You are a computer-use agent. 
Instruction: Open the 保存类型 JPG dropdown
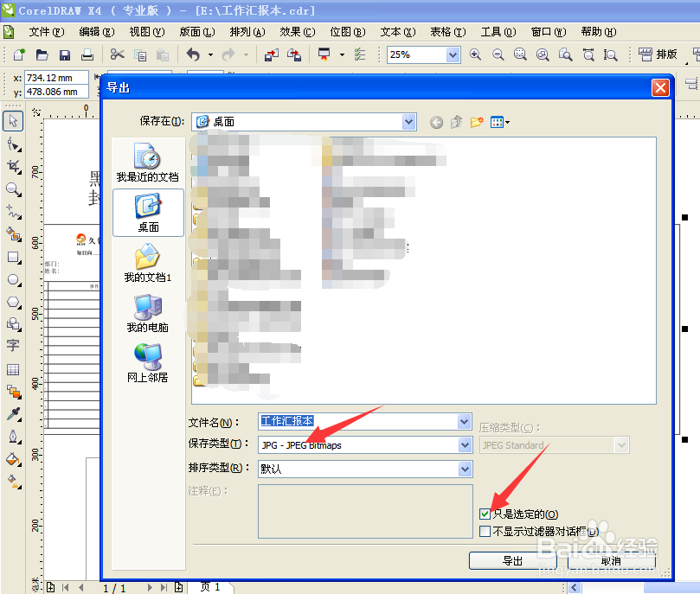click(x=465, y=445)
